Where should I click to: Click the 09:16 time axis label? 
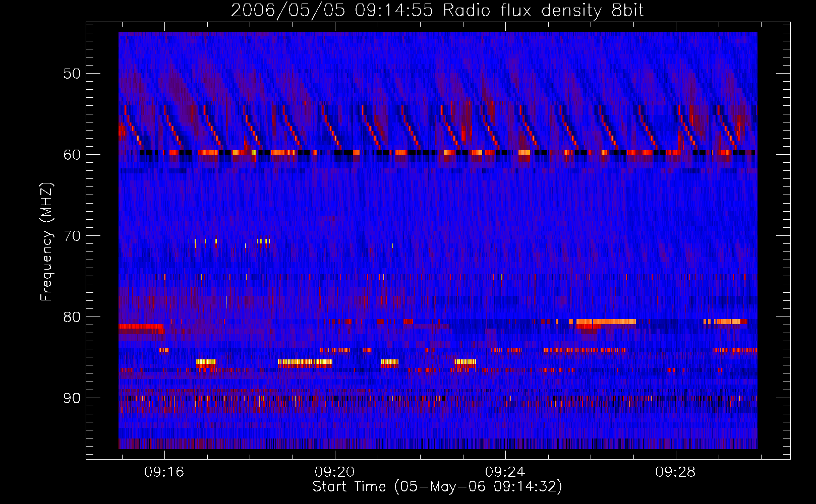pos(164,472)
